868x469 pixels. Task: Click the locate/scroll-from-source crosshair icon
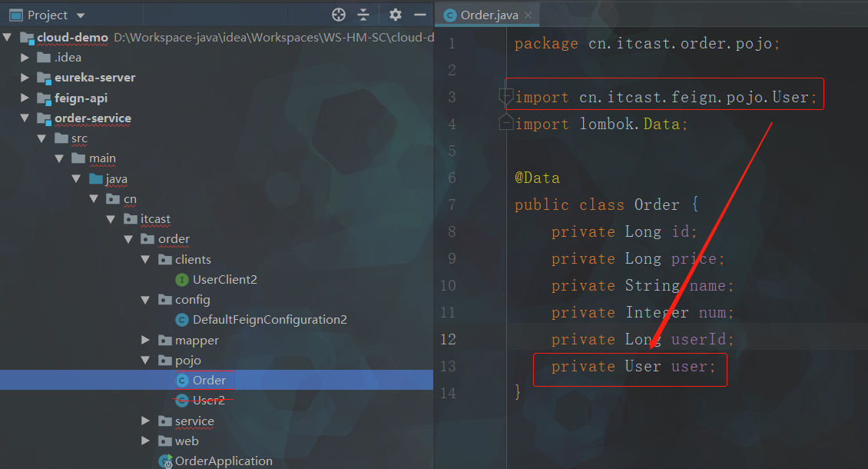tap(339, 15)
